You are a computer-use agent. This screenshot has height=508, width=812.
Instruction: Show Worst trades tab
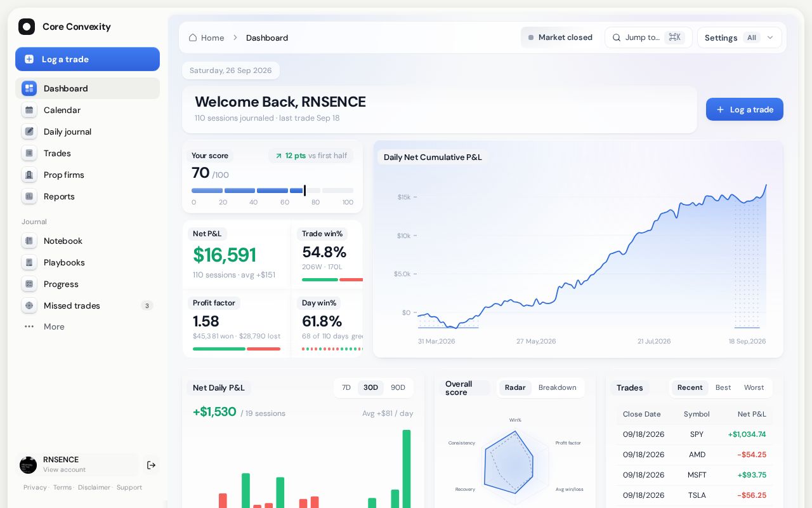tap(754, 387)
